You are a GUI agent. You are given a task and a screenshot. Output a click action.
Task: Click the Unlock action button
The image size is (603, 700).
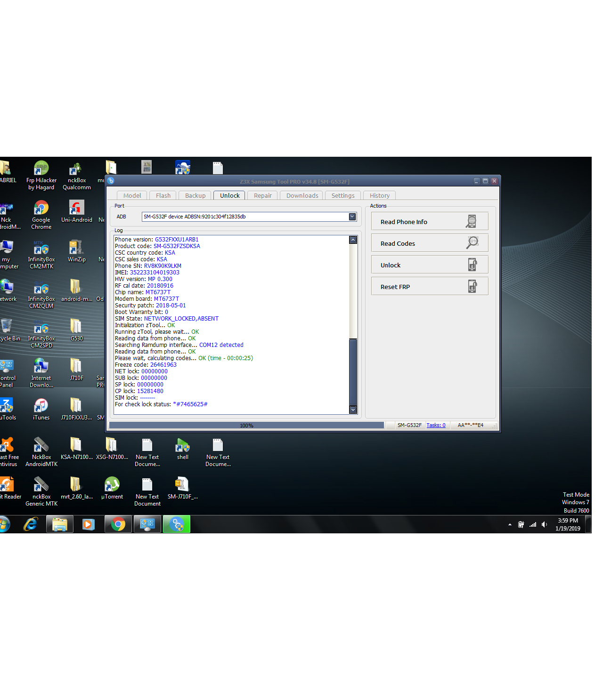(430, 265)
